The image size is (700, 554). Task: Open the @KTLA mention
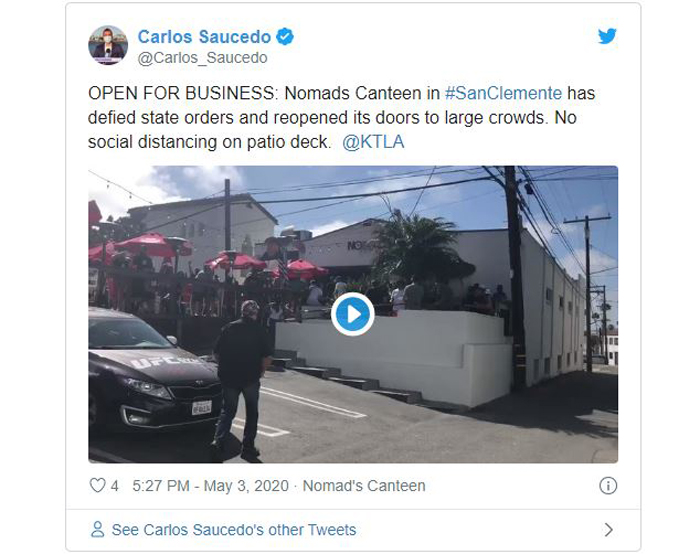click(x=373, y=142)
